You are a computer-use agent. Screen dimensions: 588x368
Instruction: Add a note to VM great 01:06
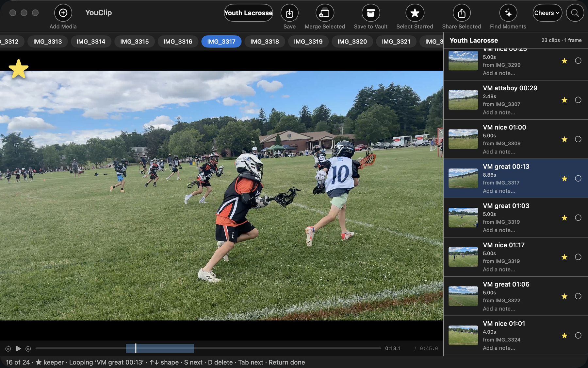[x=499, y=309]
